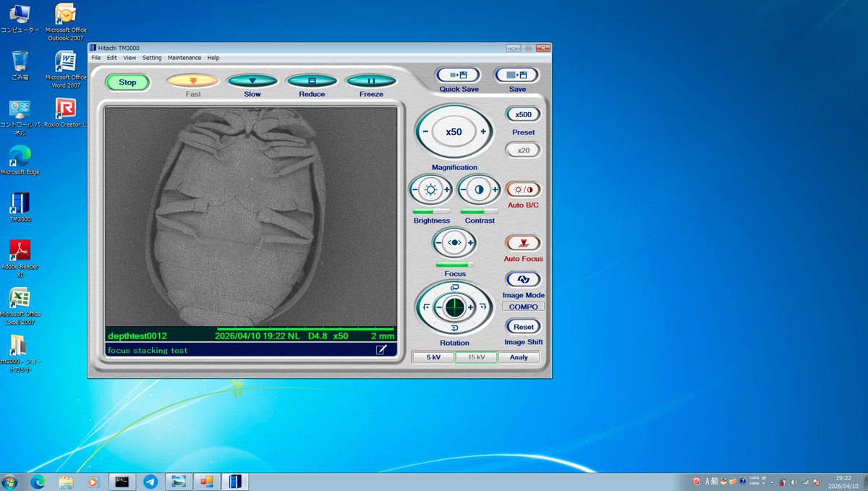Increase magnification with plus button
Viewport: 868px width, 491px height.
(482, 132)
